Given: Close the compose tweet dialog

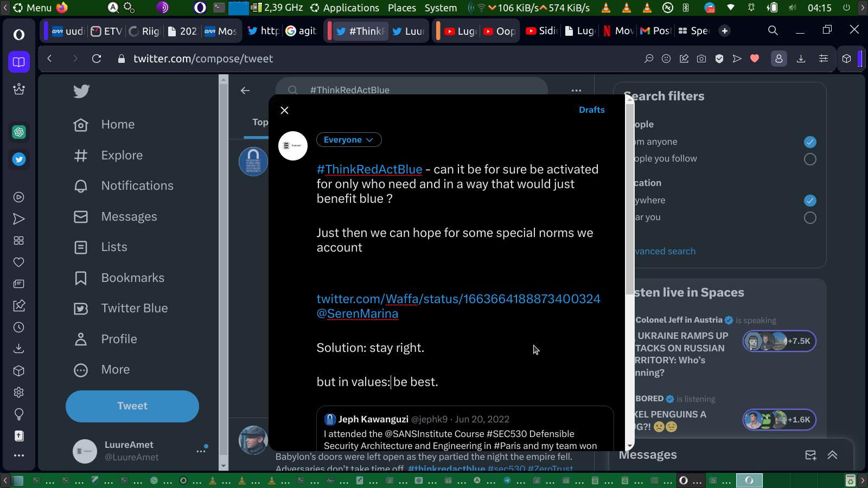Looking at the screenshot, I should 284,110.
